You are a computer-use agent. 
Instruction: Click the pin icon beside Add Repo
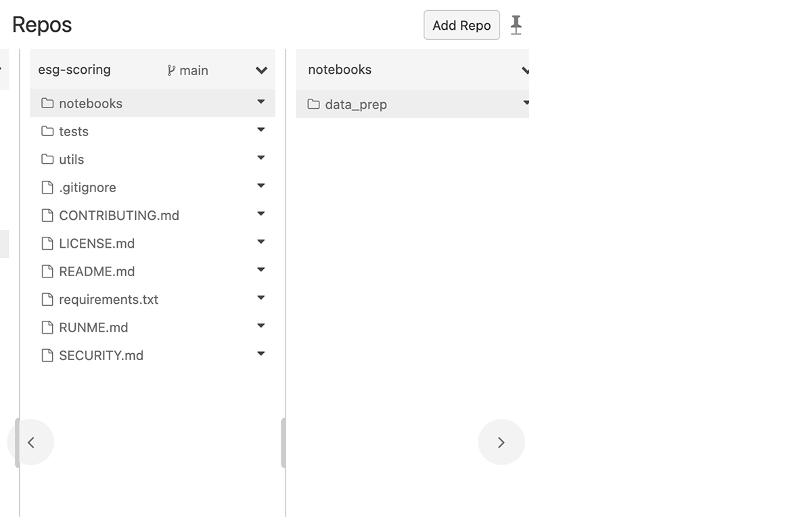point(516,25)
